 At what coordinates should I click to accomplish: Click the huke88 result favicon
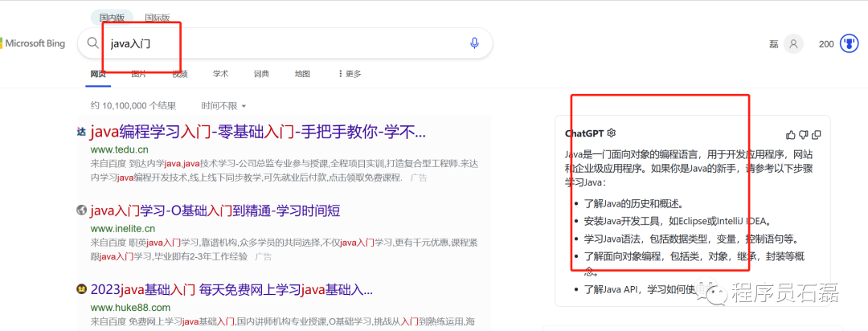pyautogui.click(x=81, y=289)
